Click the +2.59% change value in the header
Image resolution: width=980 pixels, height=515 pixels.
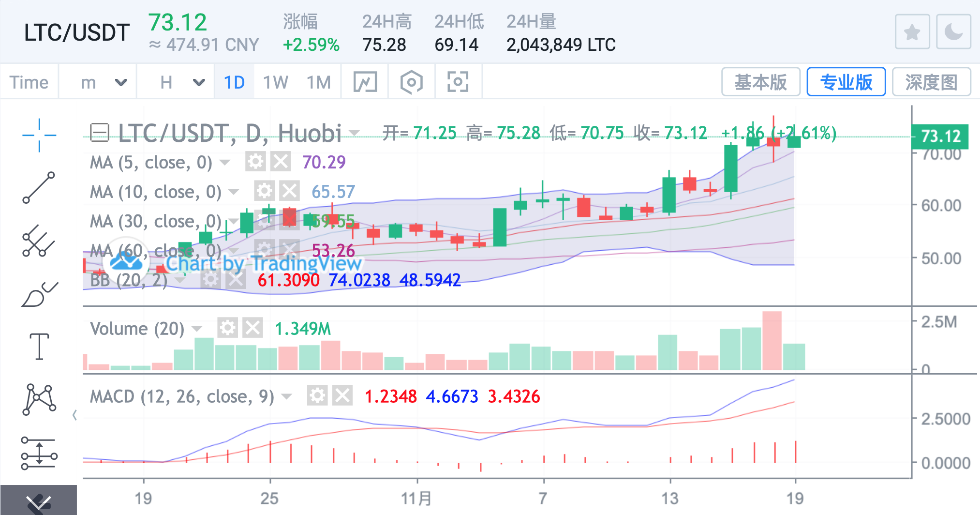point(311,45)
